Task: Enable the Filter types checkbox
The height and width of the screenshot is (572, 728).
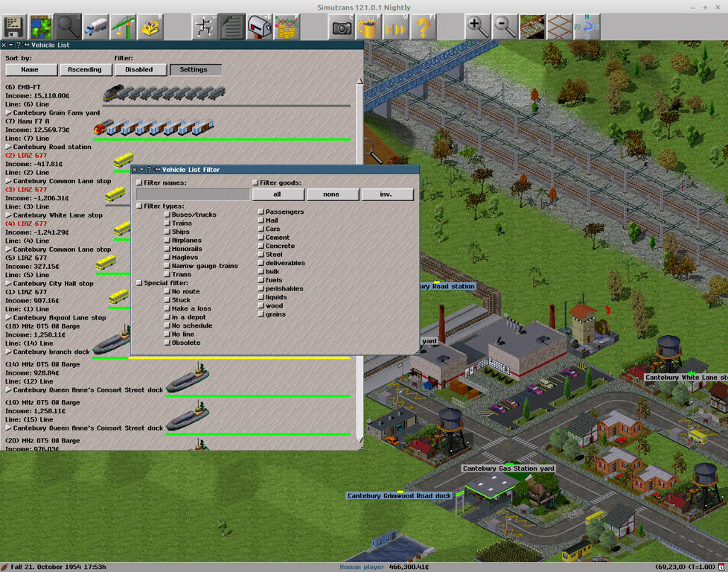Action: [x=139, y=206]
